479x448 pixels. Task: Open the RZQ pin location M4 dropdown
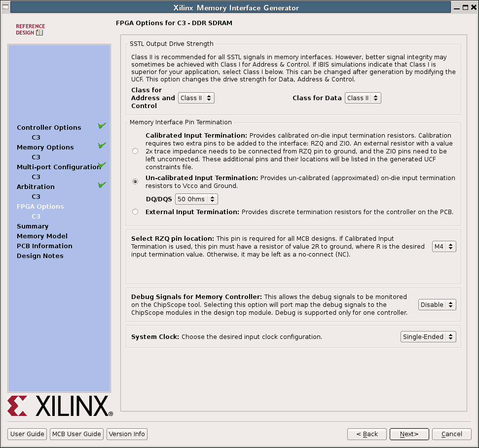[443, 246]
